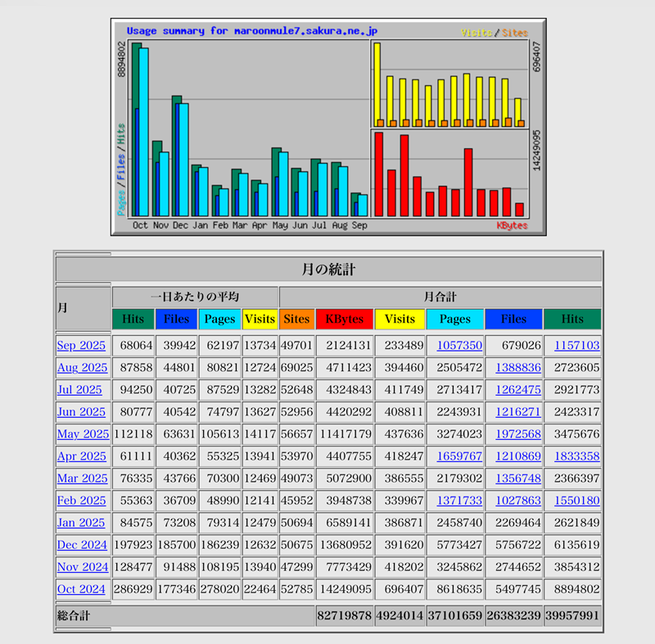Open the Oct 2024 month link
This screenshot has width=655, height=644.
click(81, 589)
